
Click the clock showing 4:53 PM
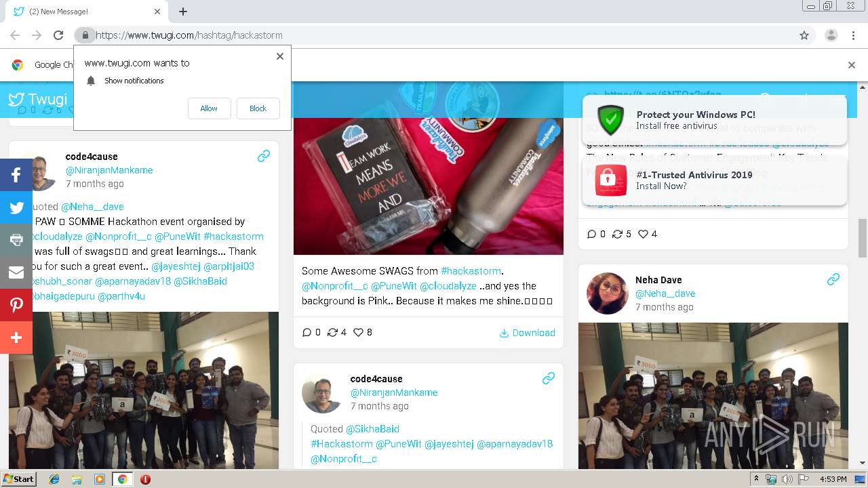(x=833, y=479)
